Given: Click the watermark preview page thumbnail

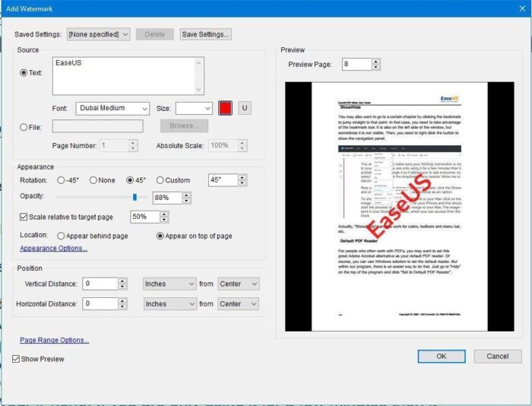Looking at the screenshot, I should pyautogui.click(x=400, y=206).
